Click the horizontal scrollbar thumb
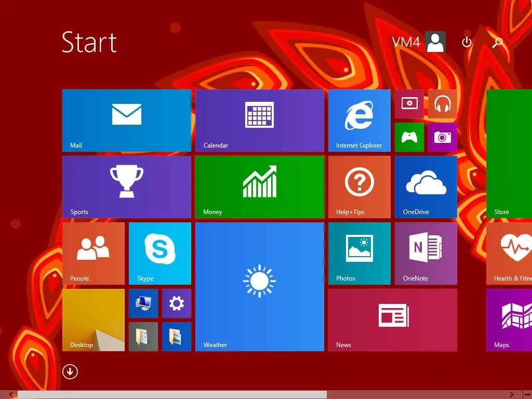Image resolution: width=532 pixels, height=399 pixels. pos(172,395)
